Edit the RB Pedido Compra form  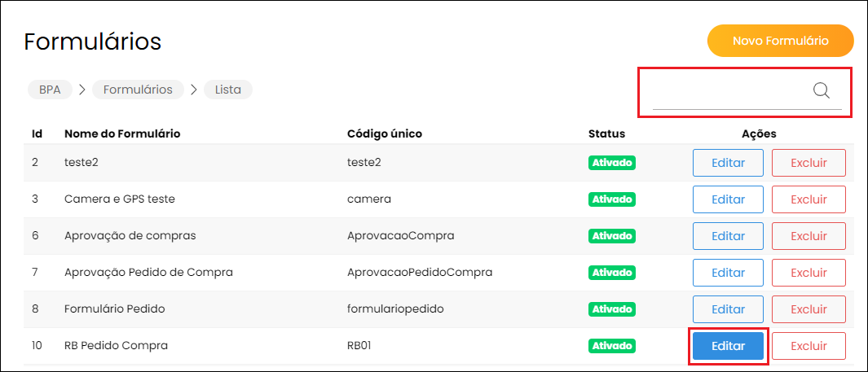[728, 346]
